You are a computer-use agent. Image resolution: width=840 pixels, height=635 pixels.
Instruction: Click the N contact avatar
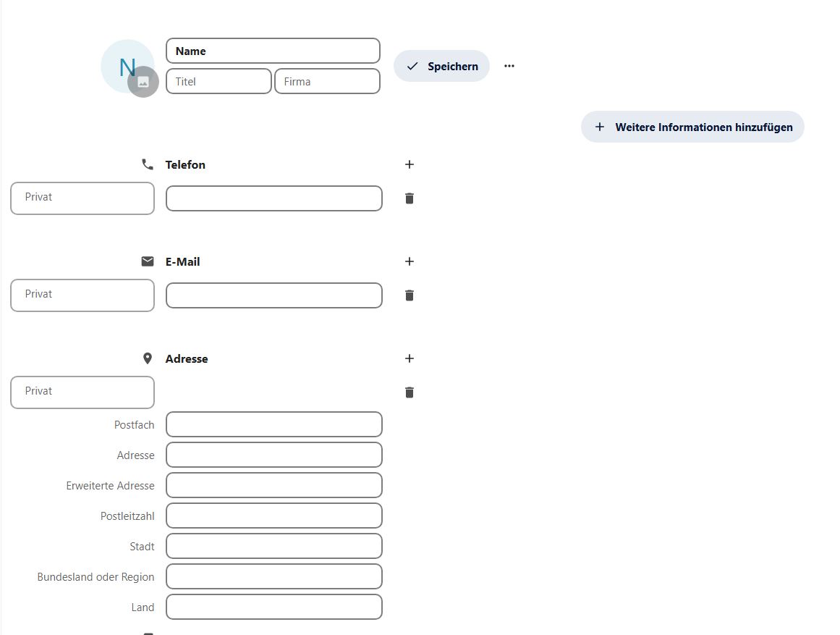127,66
